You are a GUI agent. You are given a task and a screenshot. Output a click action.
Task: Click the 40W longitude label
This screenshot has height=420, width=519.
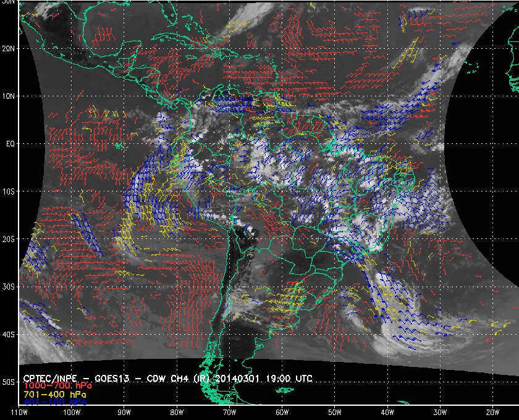pyautogui.click(x=387, y=413)
